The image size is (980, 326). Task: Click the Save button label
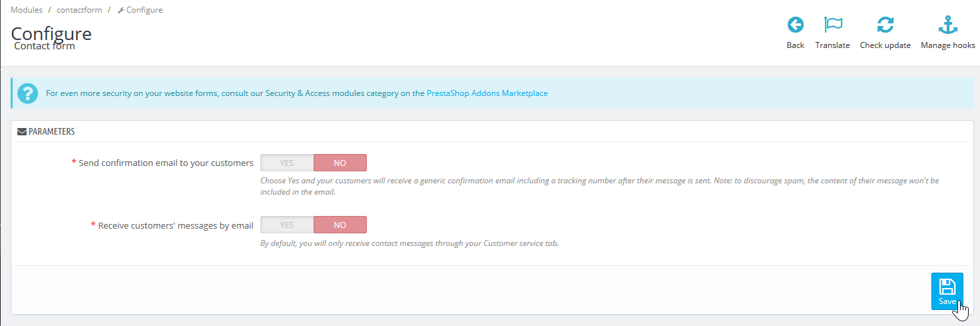(947, 301)
